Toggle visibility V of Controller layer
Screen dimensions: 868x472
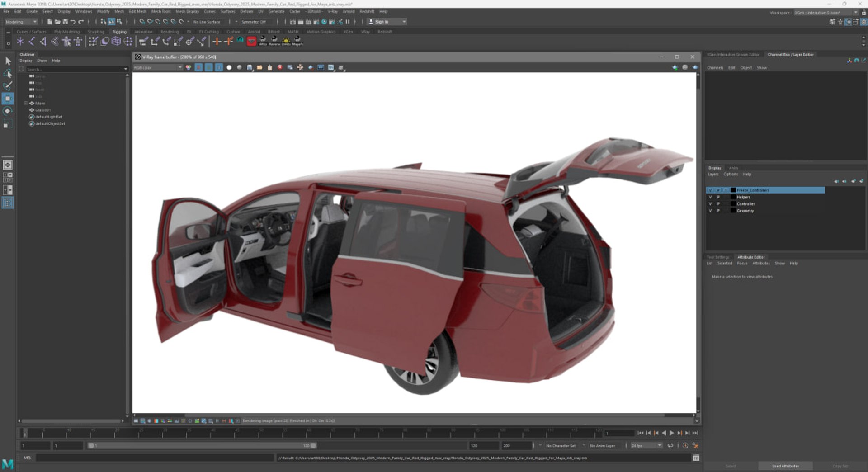pos(710,204)
